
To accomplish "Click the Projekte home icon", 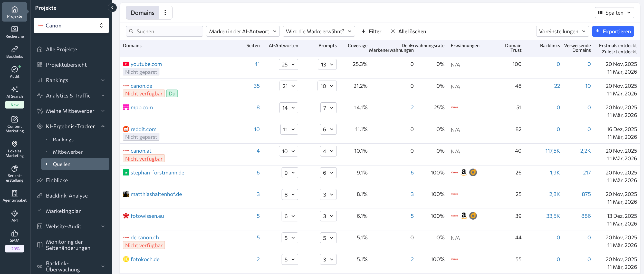I will point(14,12).
